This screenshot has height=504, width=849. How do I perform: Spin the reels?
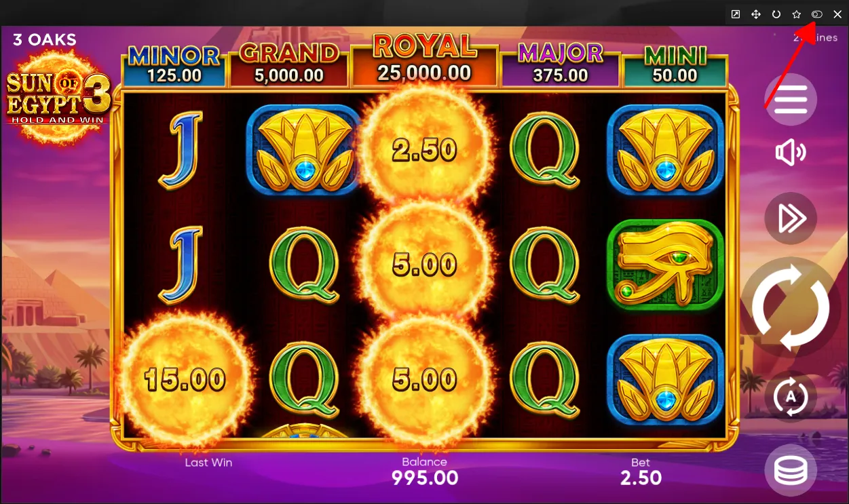point(791,307)
